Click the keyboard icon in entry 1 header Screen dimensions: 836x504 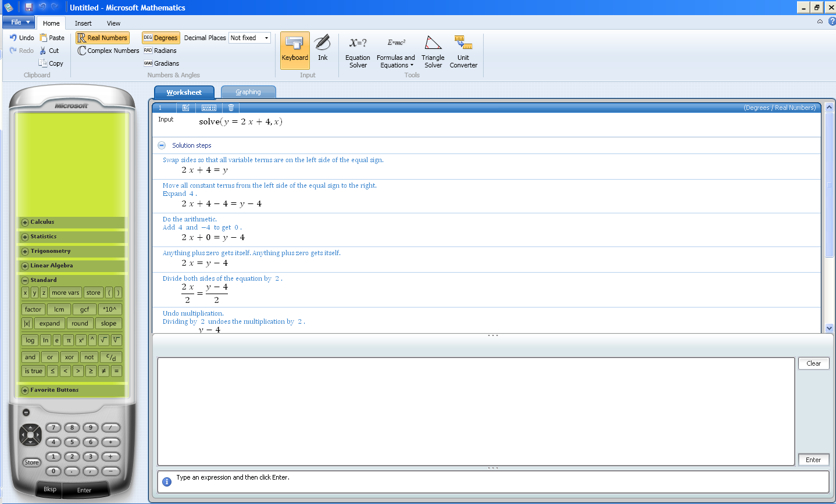pos(209,108)
